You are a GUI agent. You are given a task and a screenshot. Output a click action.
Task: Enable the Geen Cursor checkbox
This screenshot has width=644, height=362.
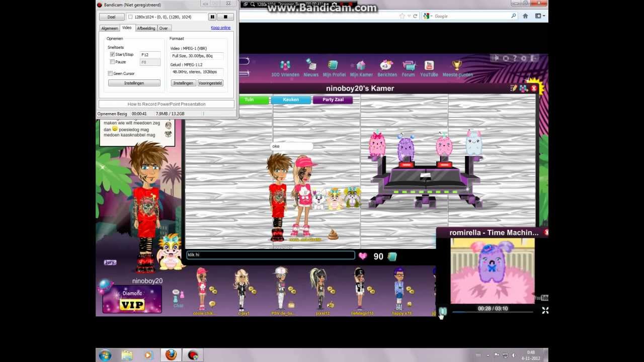(110, 73)
